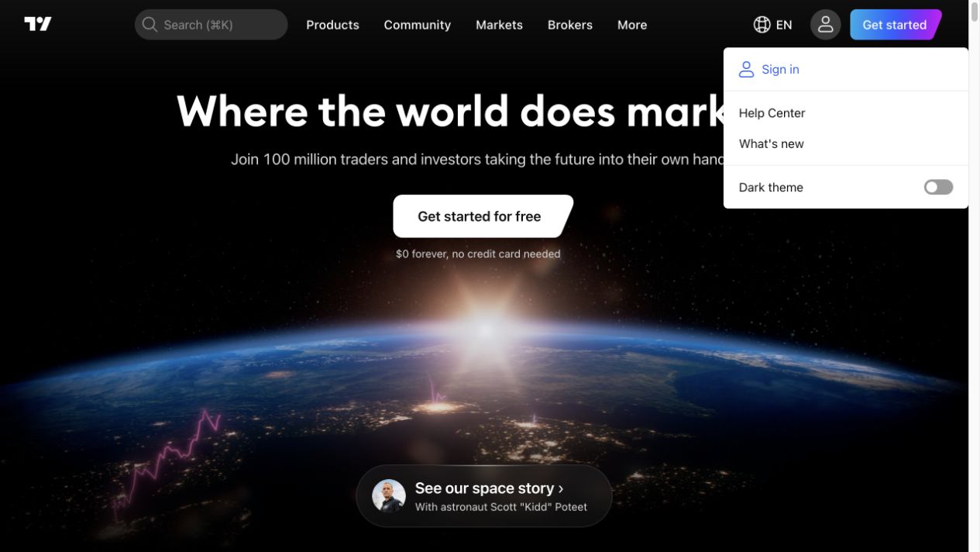980x552 pixels.
Task: Toggle the Dark theme switch
Action: [x=938, y=187]
